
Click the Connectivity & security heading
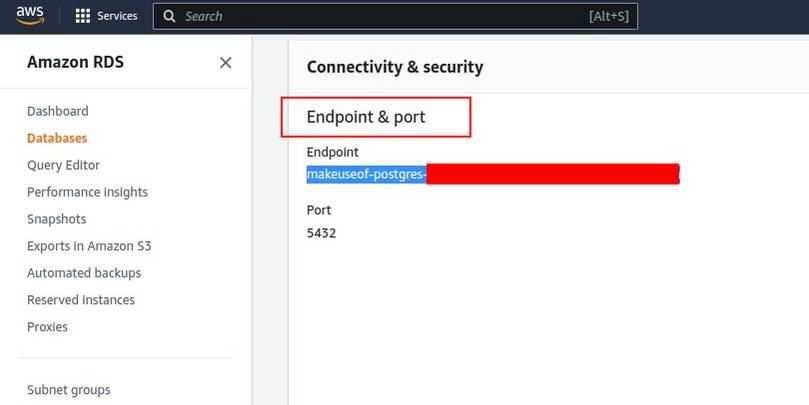[395, 67]
